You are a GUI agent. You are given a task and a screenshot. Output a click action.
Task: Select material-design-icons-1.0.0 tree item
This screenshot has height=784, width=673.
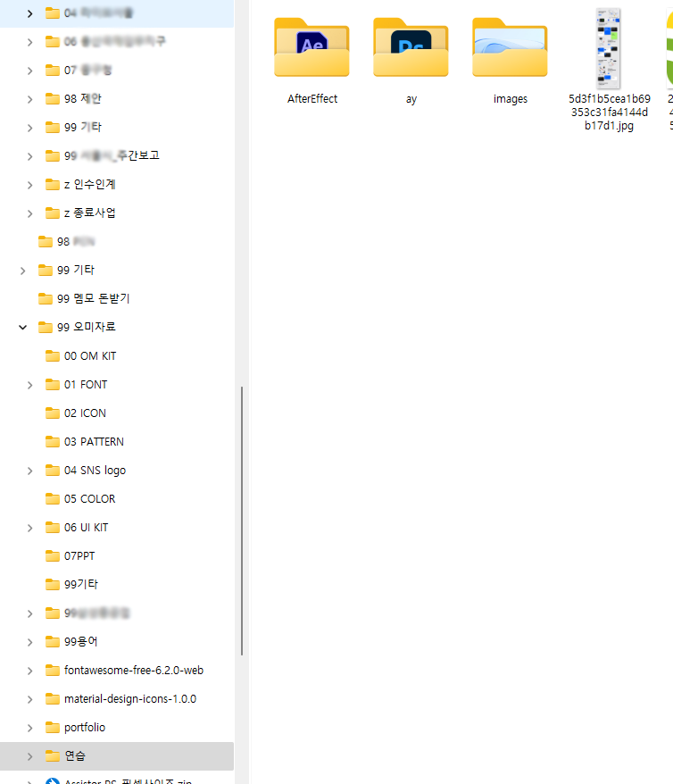click(117, 698)
